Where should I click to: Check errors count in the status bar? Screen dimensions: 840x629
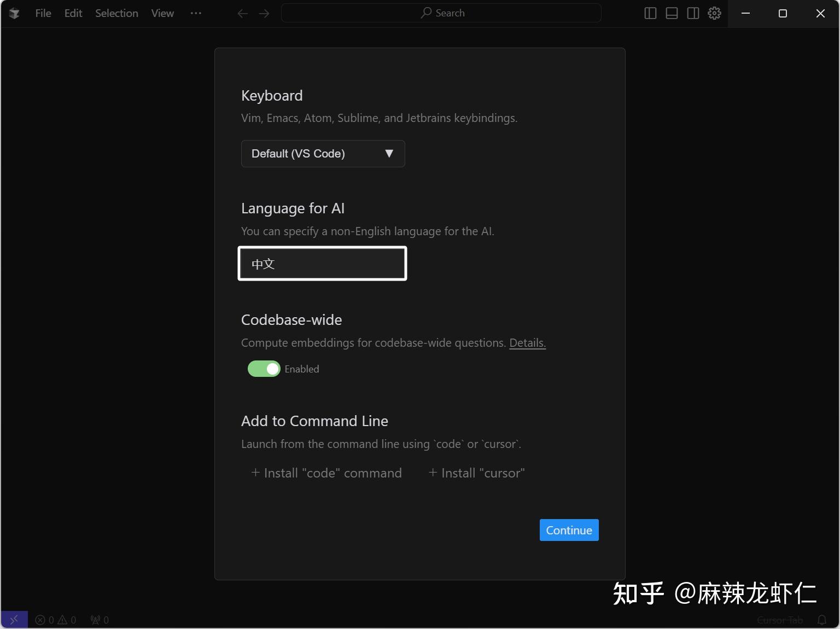[x=45, y=620]
